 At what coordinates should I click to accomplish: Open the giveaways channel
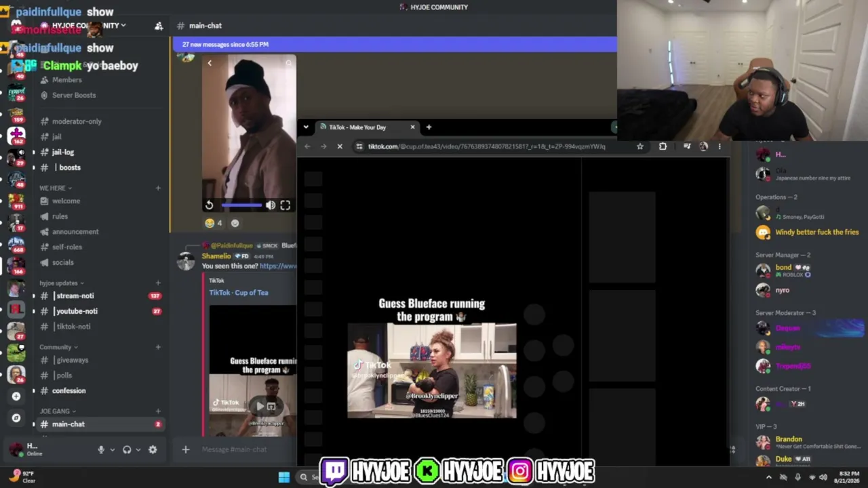coord(73,360)
